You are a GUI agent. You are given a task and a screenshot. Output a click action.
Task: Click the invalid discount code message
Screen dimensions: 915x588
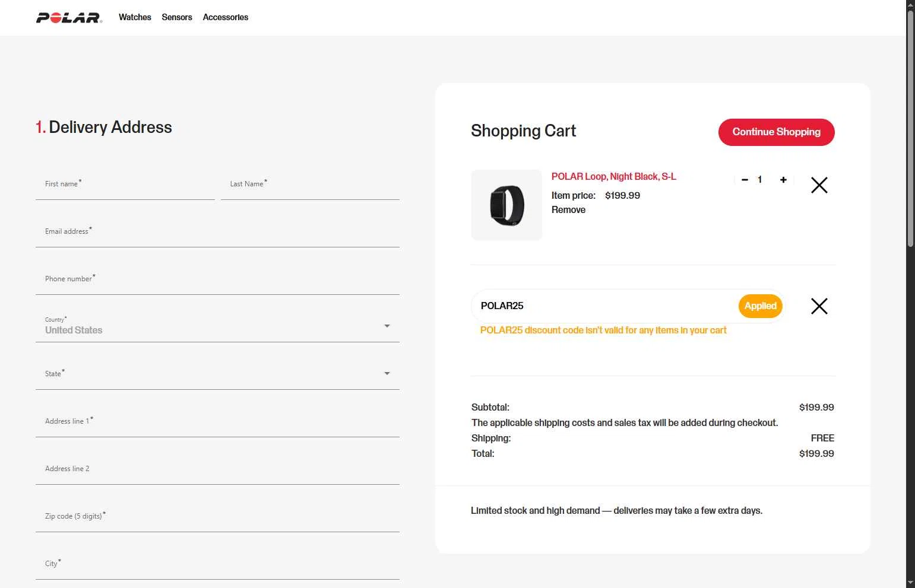pyautogui.click(x=603, y=330)
